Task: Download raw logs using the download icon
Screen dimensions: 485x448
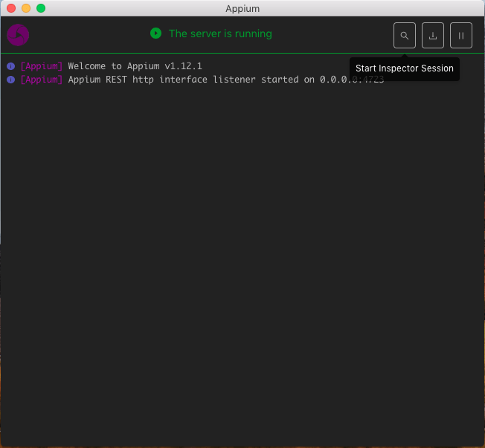Action: (x=433, y=35)
